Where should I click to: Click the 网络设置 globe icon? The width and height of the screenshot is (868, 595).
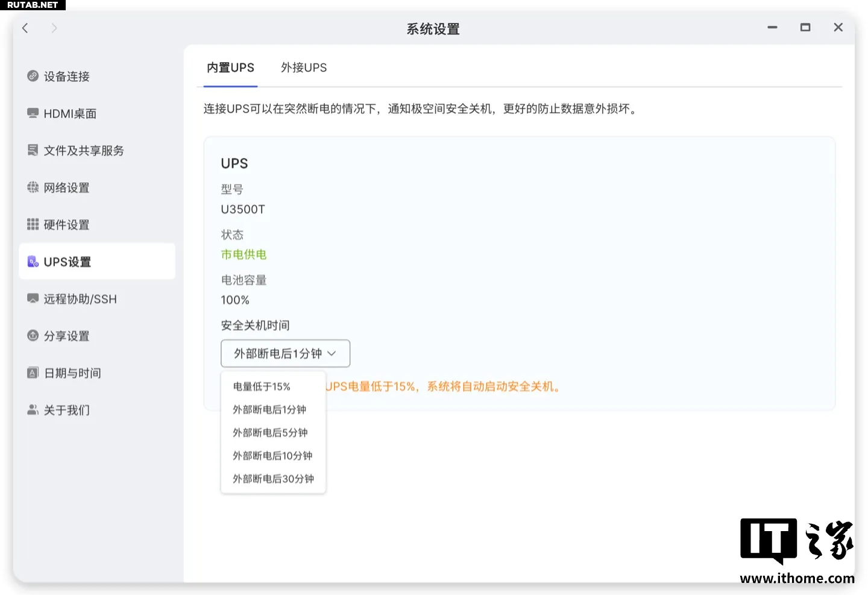pyautogui.click(x=33, y=187)
